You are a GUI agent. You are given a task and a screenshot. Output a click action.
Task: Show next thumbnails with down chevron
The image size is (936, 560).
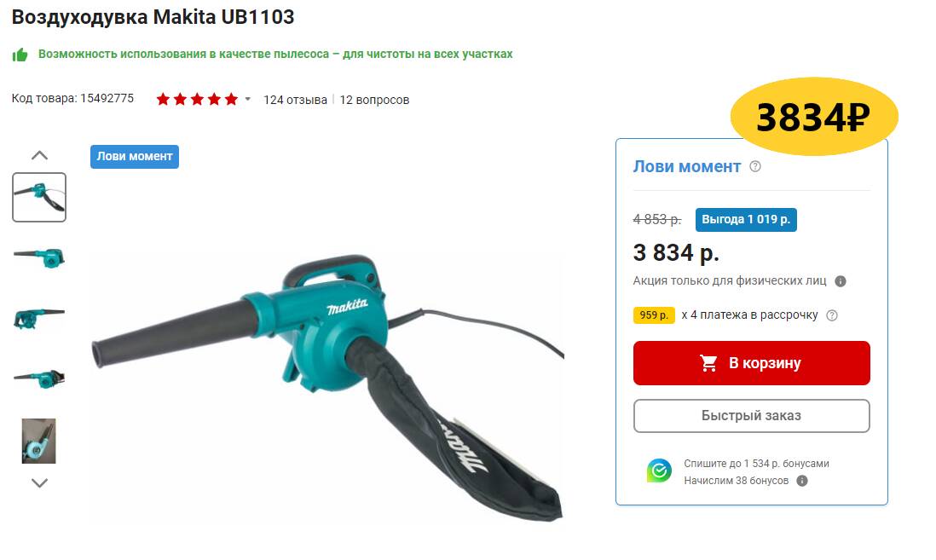(x=39, y=483)
